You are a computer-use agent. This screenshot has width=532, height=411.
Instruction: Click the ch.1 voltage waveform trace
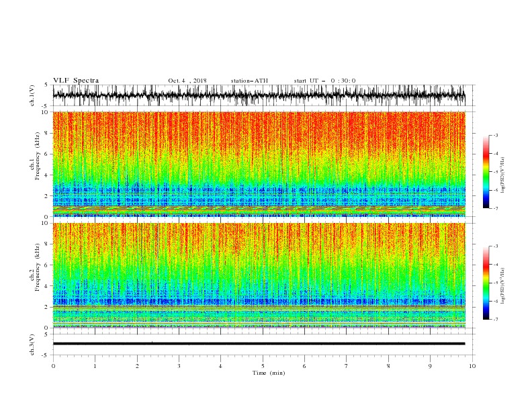(259, 95)
